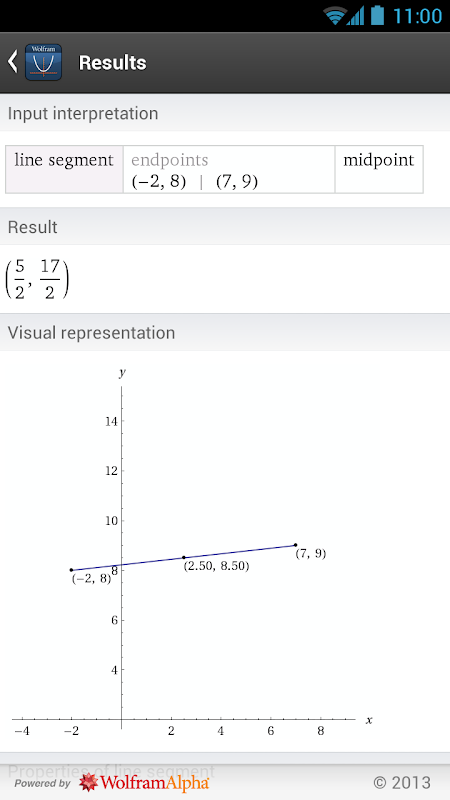This screenshot has width=450, height=800.
Task: Expand the Visual representation section header
Action: click(x=225, y=333)
